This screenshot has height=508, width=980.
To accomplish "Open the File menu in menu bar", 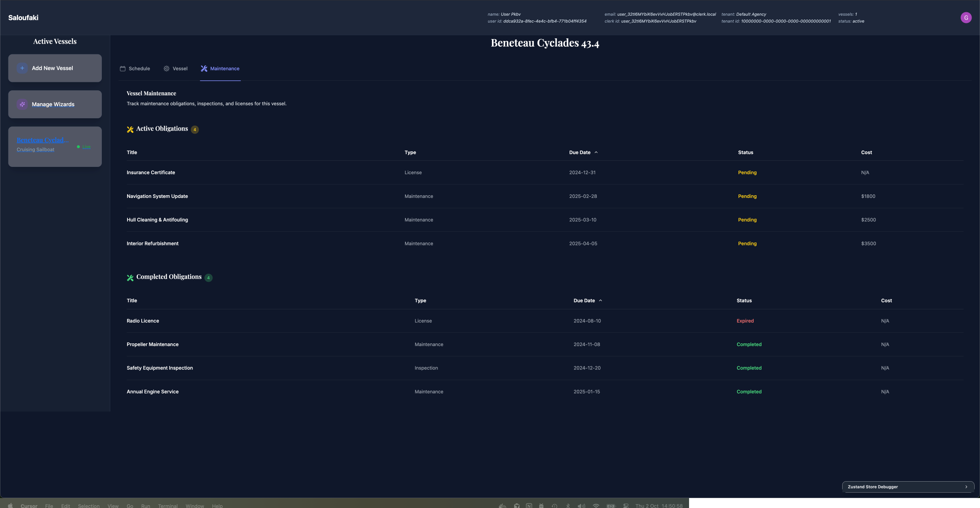I will pos(49,506).
